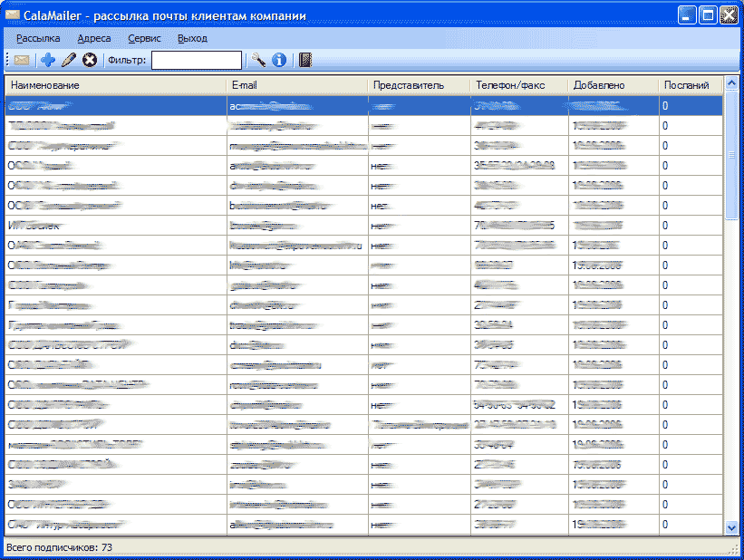
Task: Sort by the Наименование column header
Action: 116,85
